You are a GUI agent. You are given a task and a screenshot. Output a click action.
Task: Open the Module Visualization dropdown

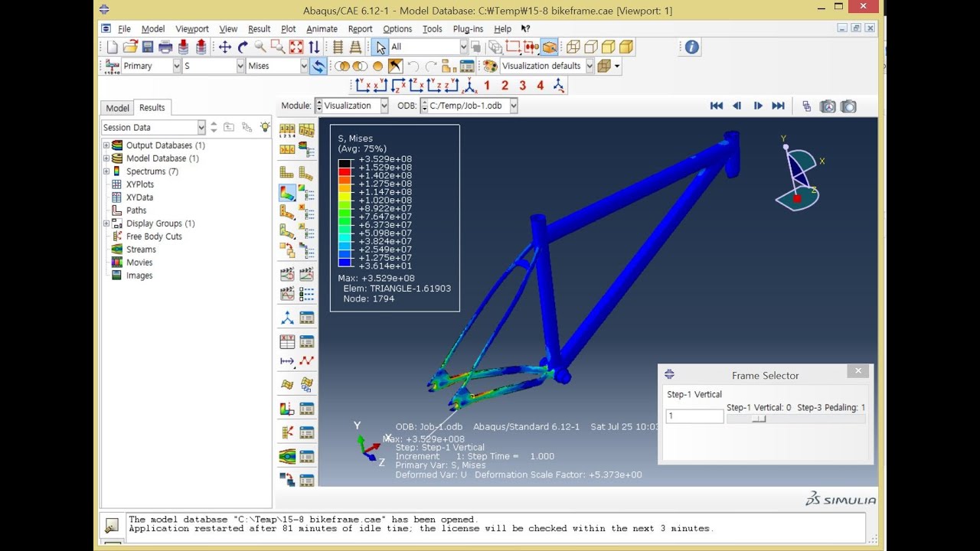click(x=384, y=106)
